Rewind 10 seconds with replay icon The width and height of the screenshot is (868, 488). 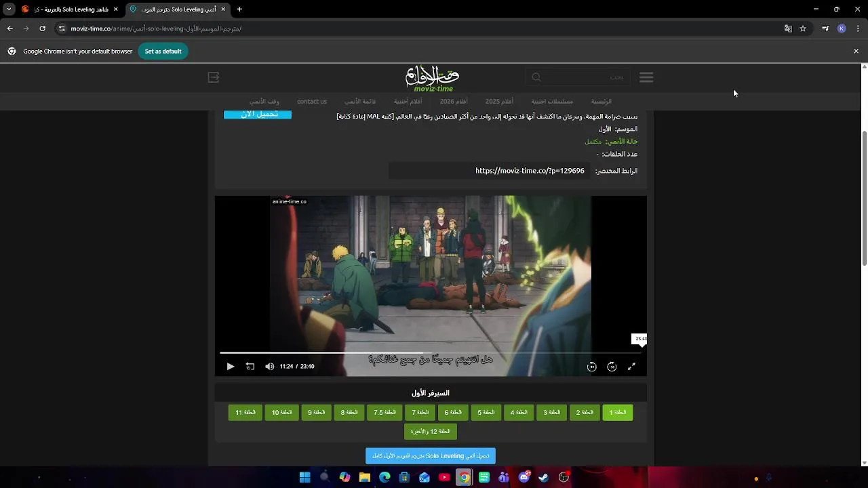tap(250, 367)
